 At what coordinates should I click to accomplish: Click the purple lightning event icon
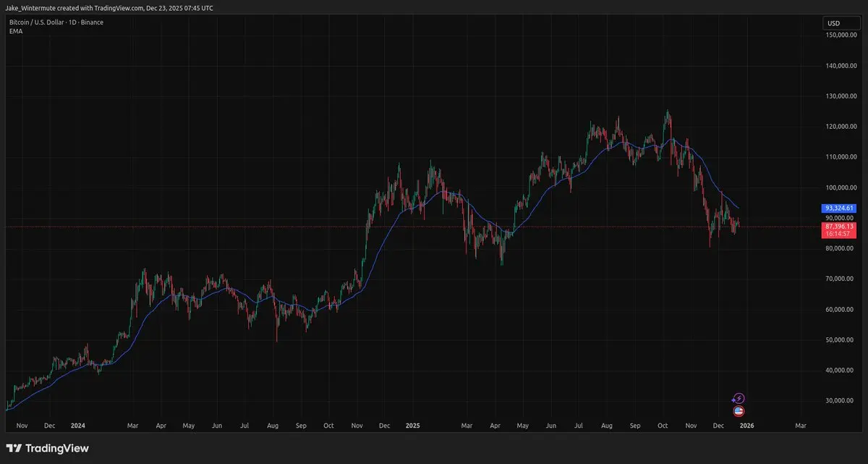click(738, 399)
